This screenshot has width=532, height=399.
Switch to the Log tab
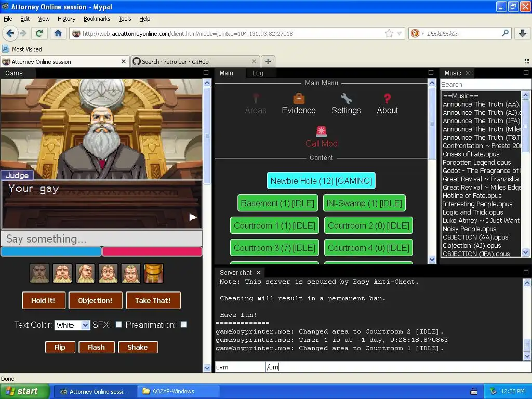pyautogui.click(x=258, y=73)
